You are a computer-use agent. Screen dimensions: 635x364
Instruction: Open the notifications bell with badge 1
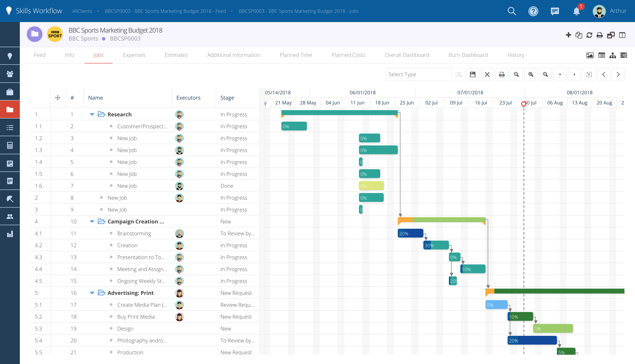coord(577,11)
